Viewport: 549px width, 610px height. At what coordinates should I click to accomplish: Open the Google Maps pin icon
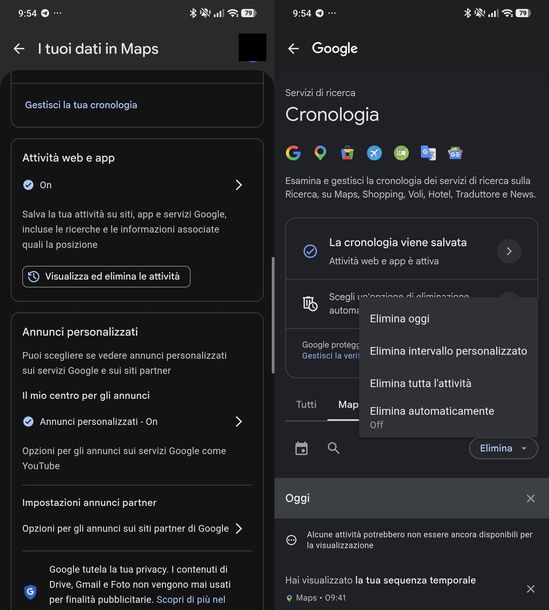click(320, 153)
